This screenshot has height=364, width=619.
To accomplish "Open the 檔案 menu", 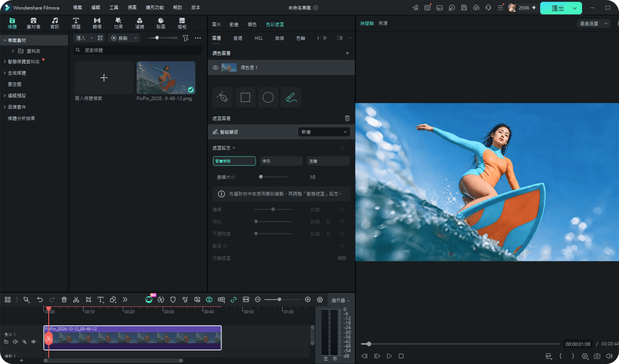I will coord(77,8).
